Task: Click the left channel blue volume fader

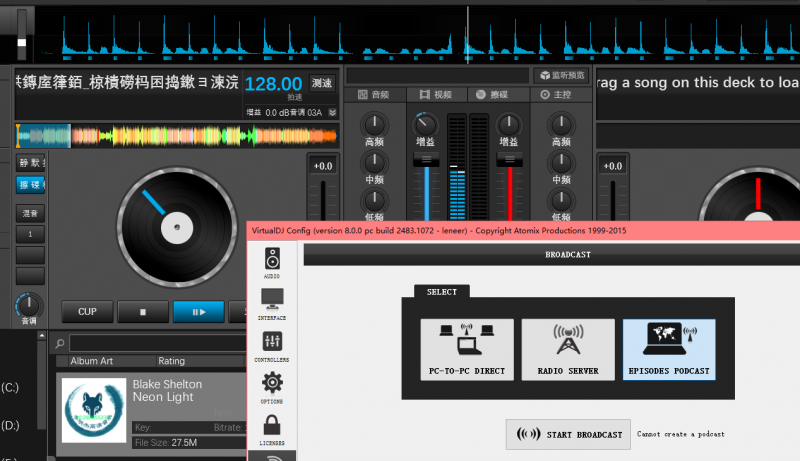Action: coord(426,160)
